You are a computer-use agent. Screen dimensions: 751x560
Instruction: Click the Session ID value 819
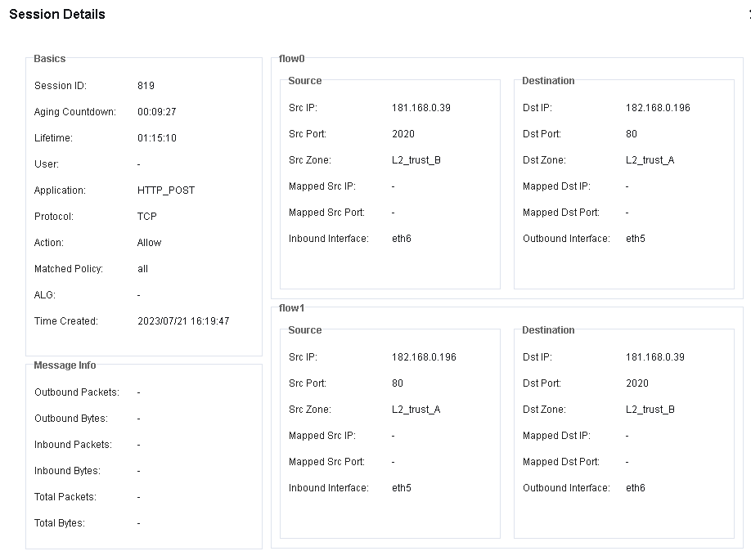click(146, 86)
